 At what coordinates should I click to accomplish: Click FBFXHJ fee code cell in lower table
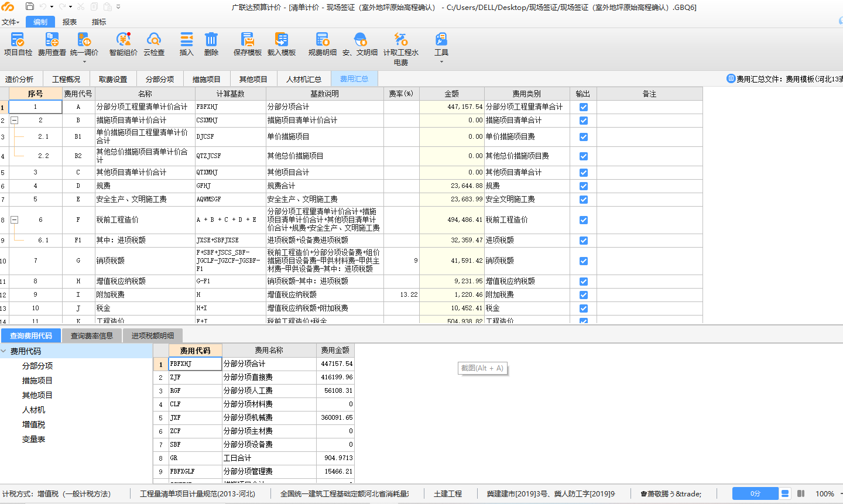pos(196,364)
